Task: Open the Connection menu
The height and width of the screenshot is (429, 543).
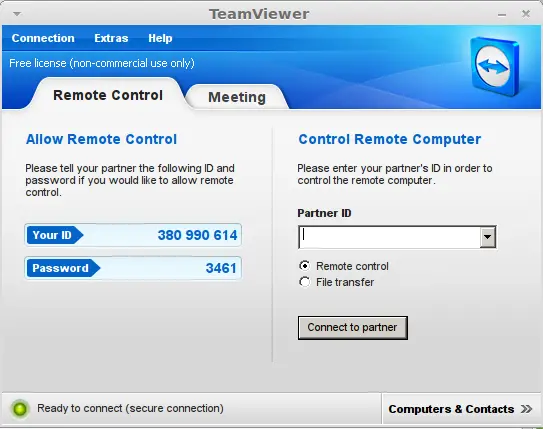Action: click(x=43, y=38)
